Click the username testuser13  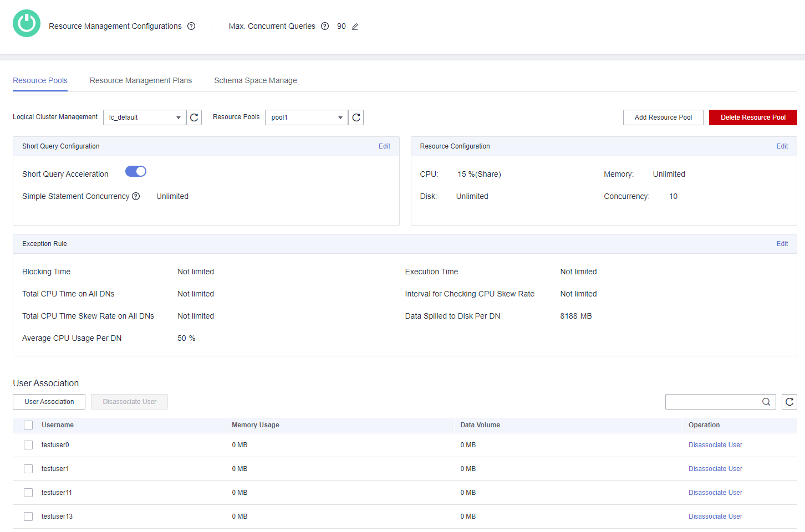click(57, 516)
